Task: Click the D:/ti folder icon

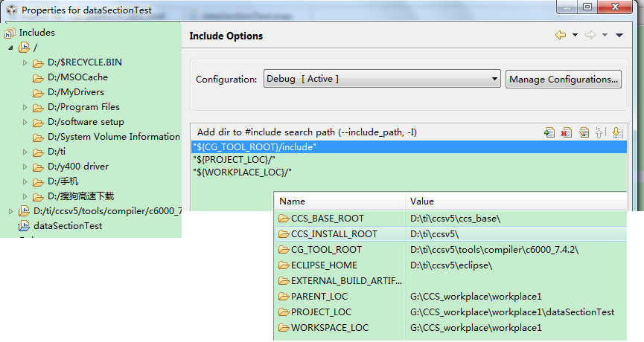Action: coord(38,152)
